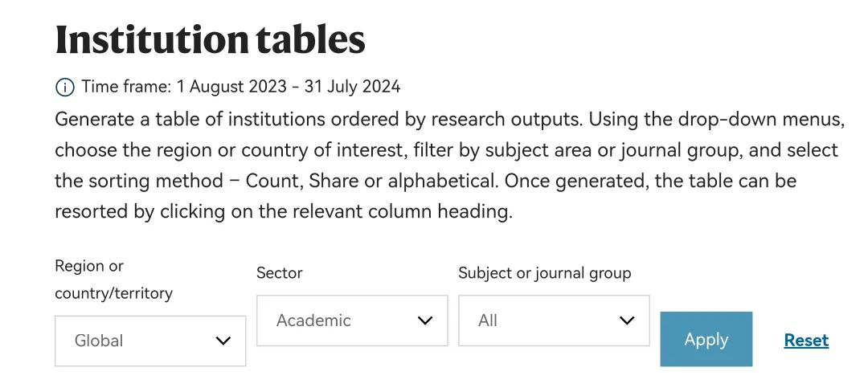Open the Region or country/territory dropdown
The image size is (868, 392).
150,341
